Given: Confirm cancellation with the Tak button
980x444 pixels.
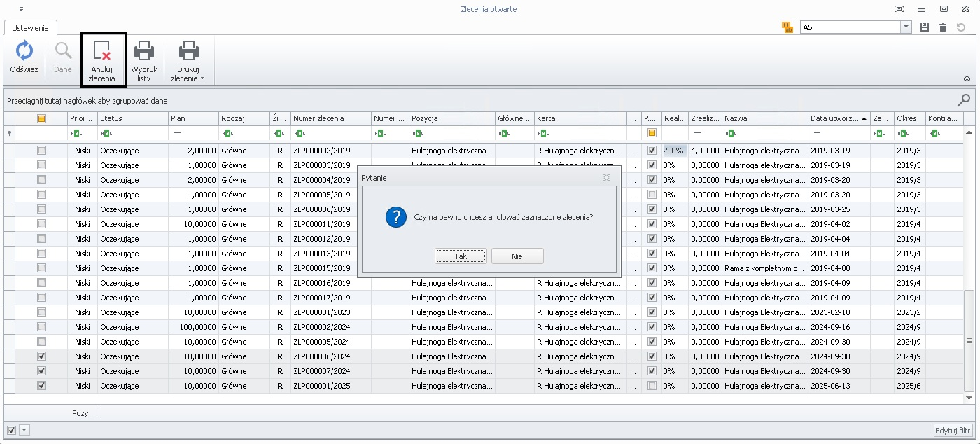Looking at the screenshot, I should tap(461, 256).
